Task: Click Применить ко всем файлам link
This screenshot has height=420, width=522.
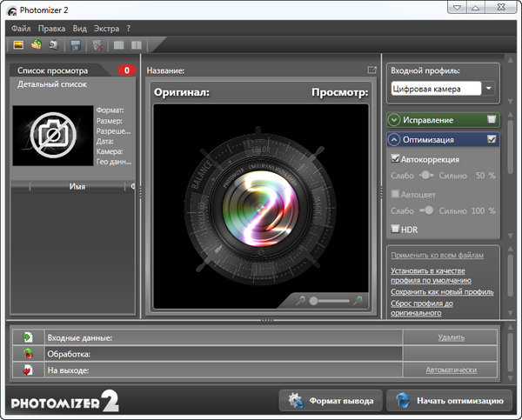Action: [437, 256]
